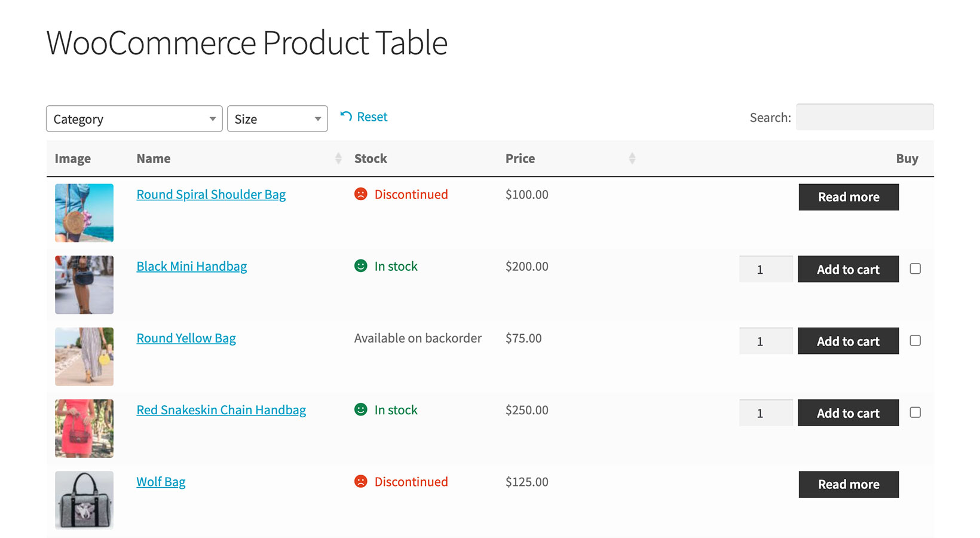
Task: Expand the Category dropdown arrow
Action: [x=212, y=118]
